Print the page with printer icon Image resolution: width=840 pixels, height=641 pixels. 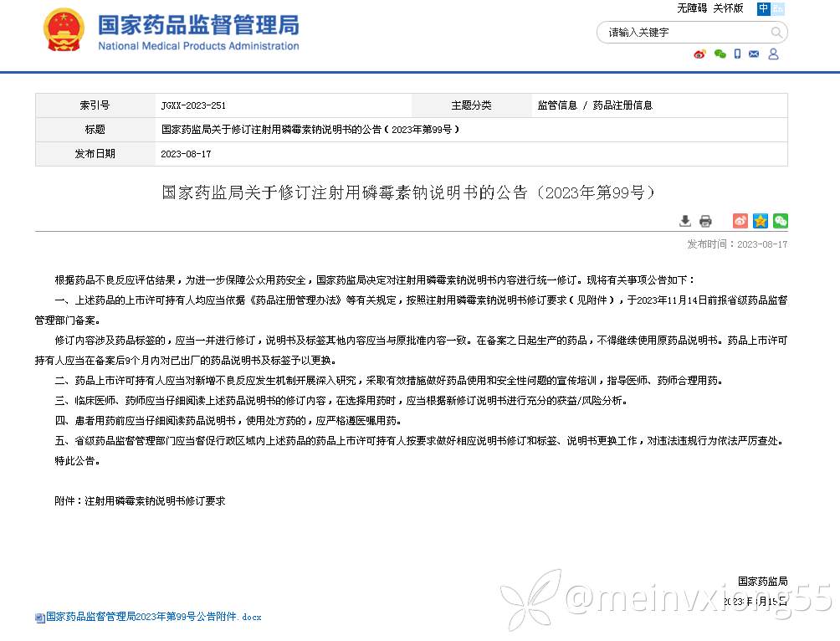705,221
